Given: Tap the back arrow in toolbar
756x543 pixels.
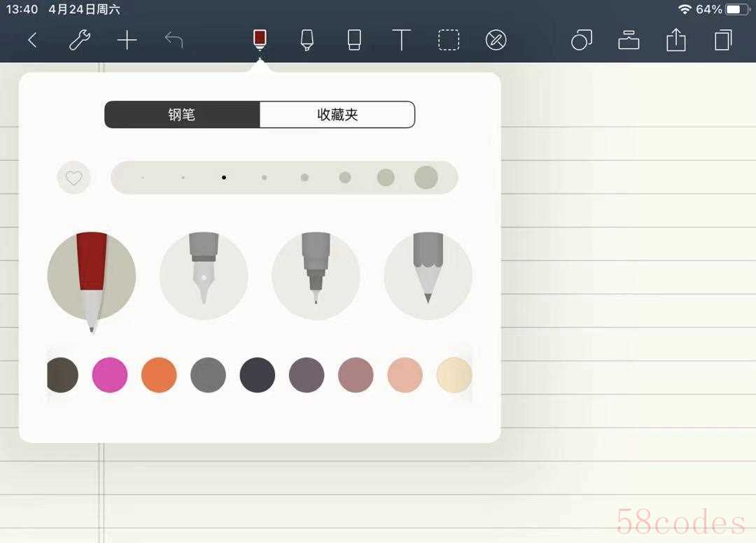Looking at the screenshot, I should point(32,40).
